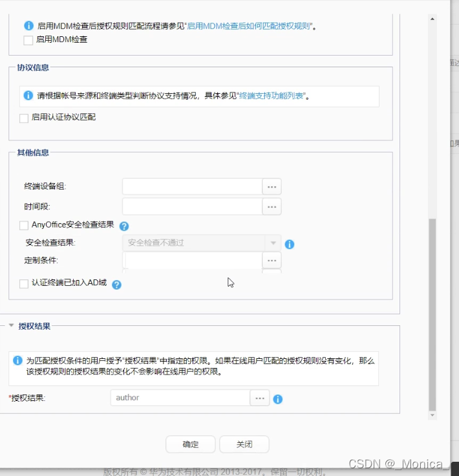Open the 时间段 selector via its ellipsis button

tap(272, 207)
